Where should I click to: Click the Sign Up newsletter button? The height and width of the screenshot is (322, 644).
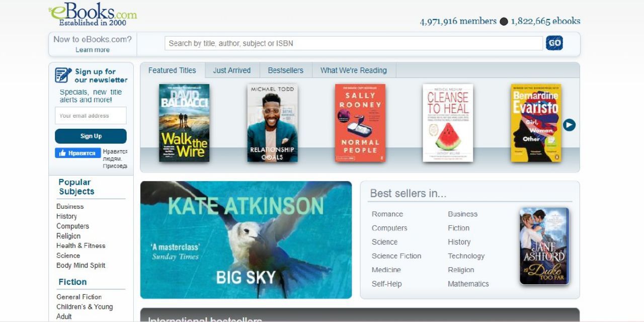(91, 136)
